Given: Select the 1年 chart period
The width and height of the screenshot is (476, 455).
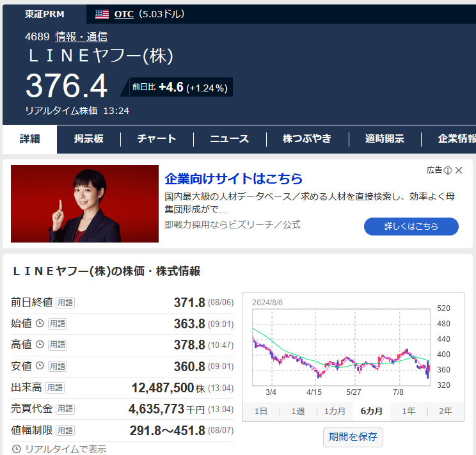Looking at the screenshot, I should coord(409,411).
